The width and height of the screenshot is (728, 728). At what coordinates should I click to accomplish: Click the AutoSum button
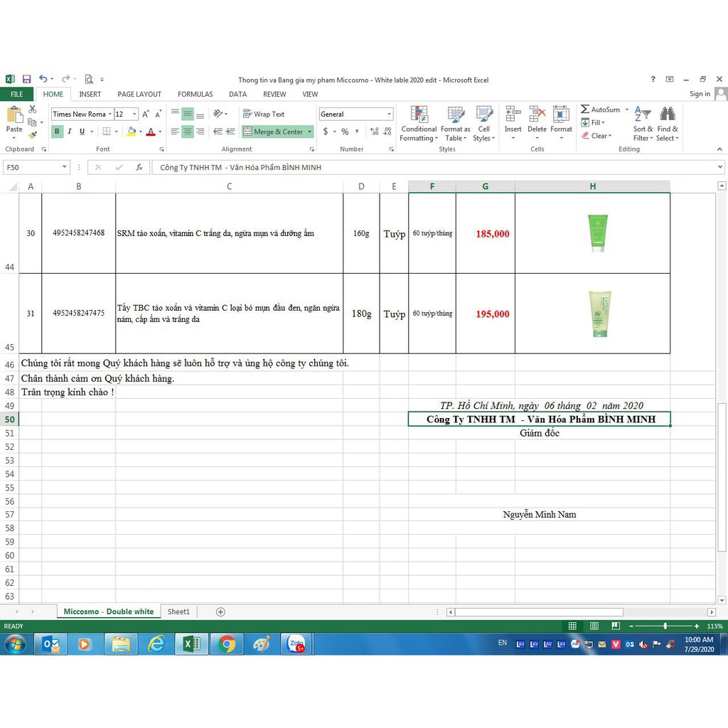pos(601,109)
